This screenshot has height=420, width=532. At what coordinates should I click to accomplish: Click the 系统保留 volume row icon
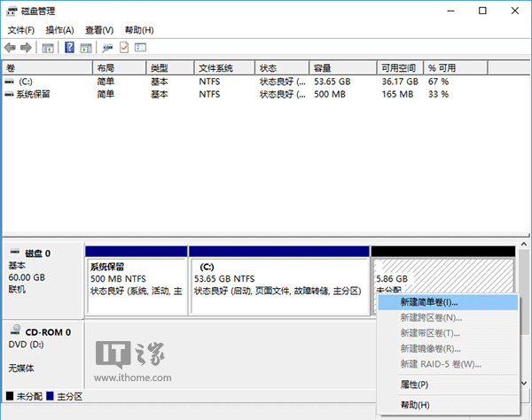[x=10, y=94]
